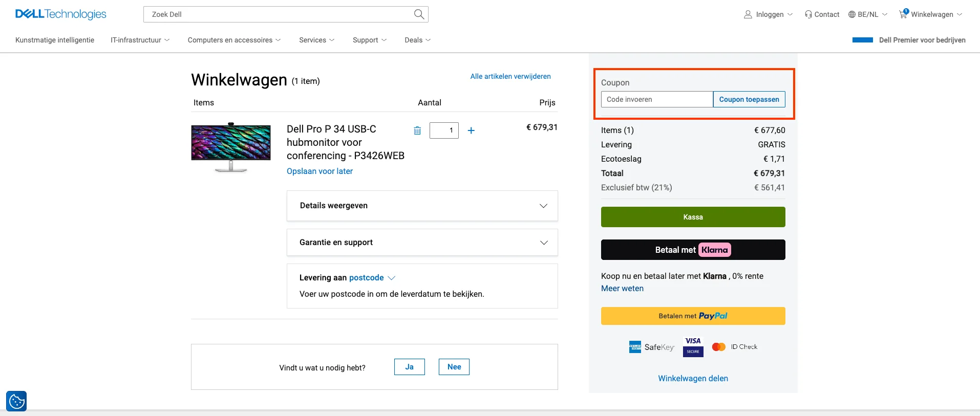Open Kunstmatige intelligentie menu item
The width and height of the screenshot is (980, 416).
click(x=55, y=40)
